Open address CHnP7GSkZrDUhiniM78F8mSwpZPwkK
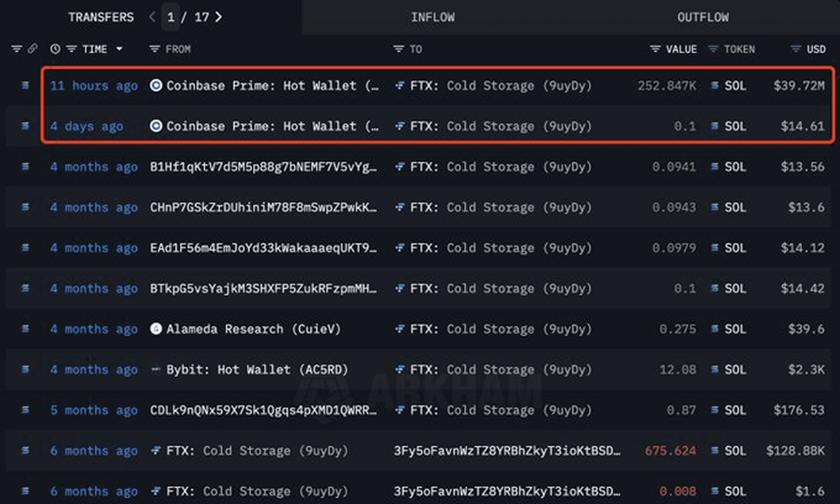 click(x=263, y=207)
